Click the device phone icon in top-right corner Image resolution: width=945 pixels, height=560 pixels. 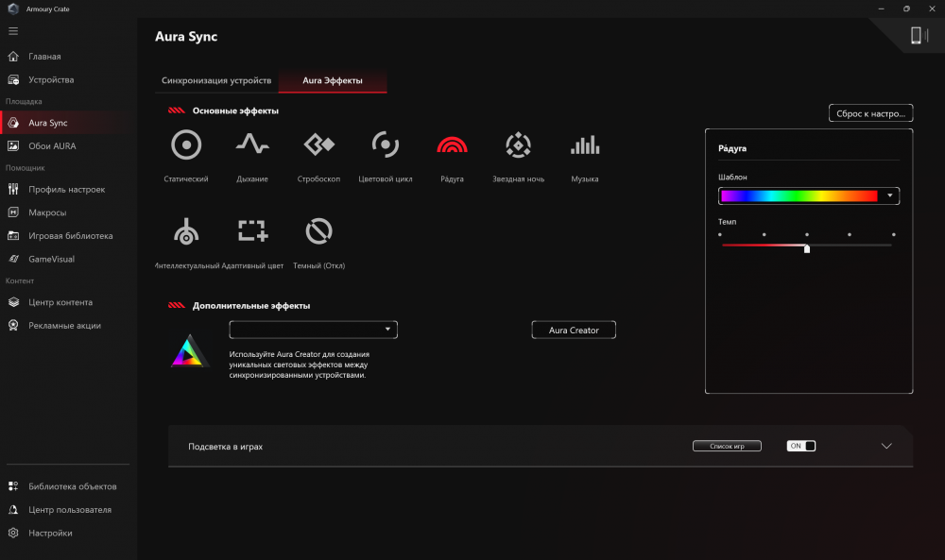pos(915,36)
